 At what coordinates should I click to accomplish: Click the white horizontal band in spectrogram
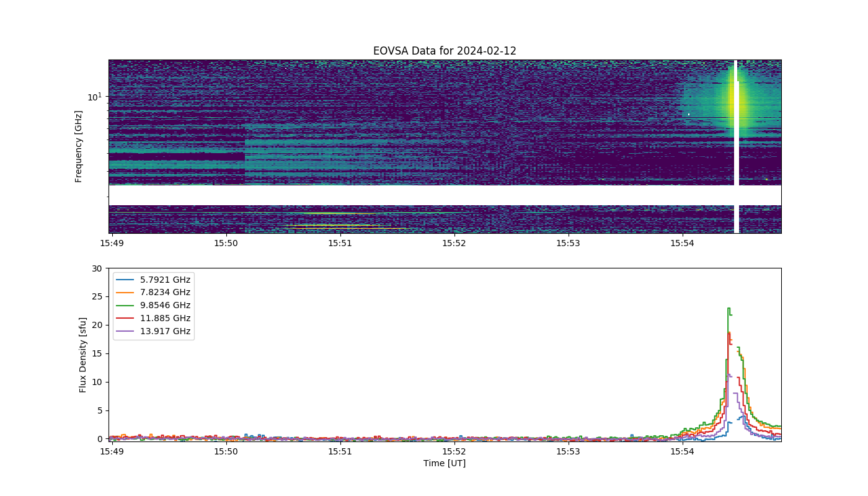[445, 195]
